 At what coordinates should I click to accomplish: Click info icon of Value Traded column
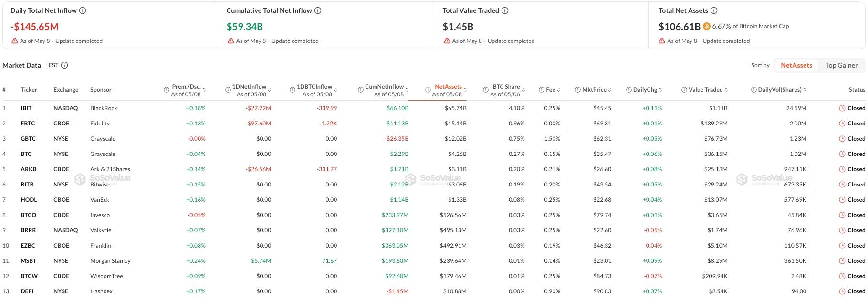click(x=684, y=90)
